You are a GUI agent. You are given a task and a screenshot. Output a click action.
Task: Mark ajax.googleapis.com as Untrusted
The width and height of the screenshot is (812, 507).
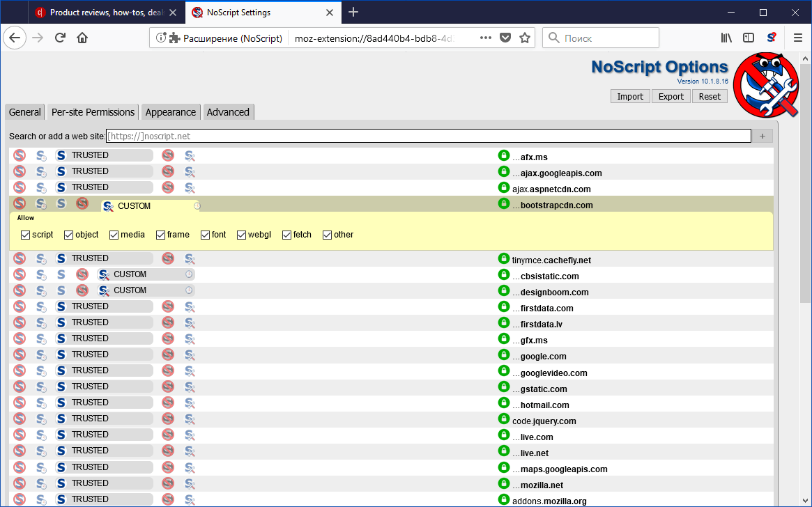click(168, 171)
